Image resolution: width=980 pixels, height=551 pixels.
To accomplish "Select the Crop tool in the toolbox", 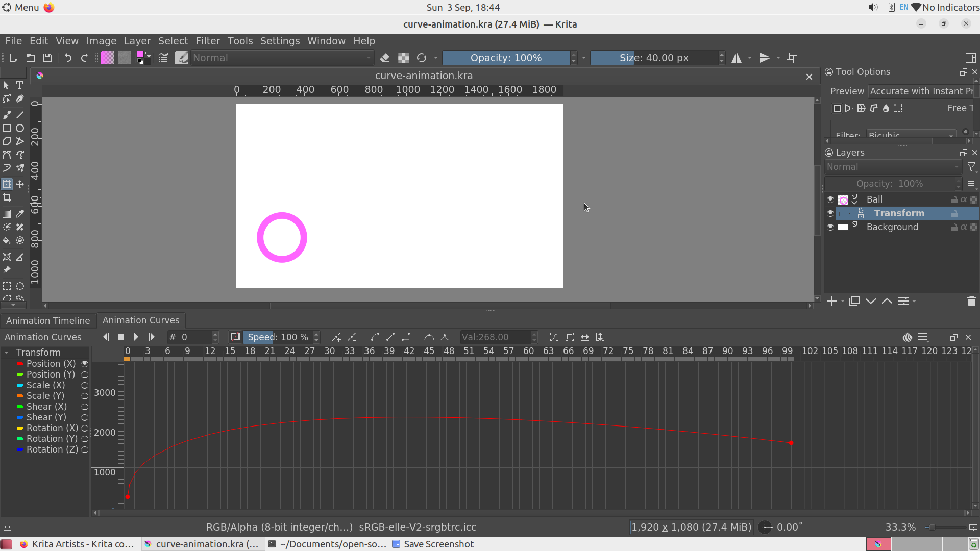I will tap(7, 197).
